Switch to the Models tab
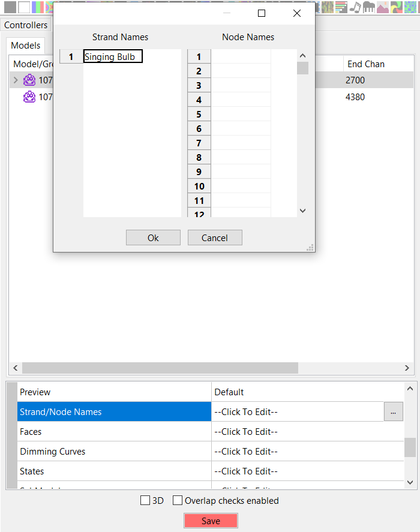This screenshot has height=532, width=420. pyautogui.click(x=25, y=45)
